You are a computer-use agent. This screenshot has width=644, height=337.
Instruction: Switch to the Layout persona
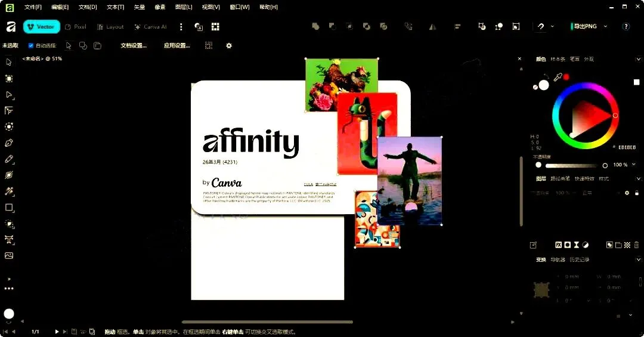pyautogui.click(x=110, y=27)
